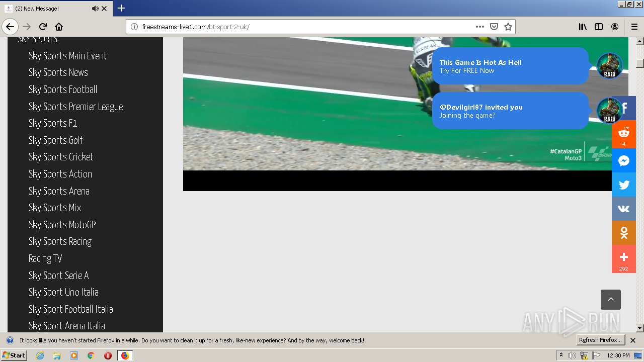Viewport: 644px width, 362px height.
Task: Open the Sky Sports Premier League channel
Action: click(76, 107)
